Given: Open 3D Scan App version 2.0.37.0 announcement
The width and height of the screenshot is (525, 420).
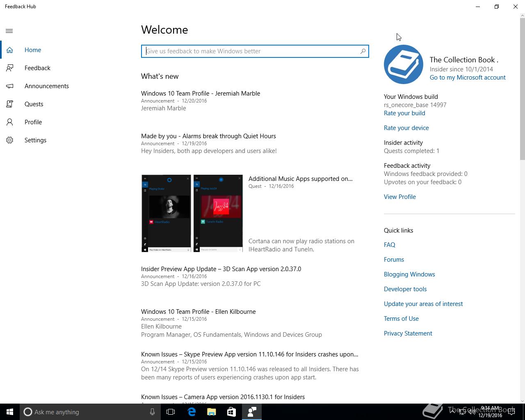Looking at the screenshot, I should click(x=221, y=269).
